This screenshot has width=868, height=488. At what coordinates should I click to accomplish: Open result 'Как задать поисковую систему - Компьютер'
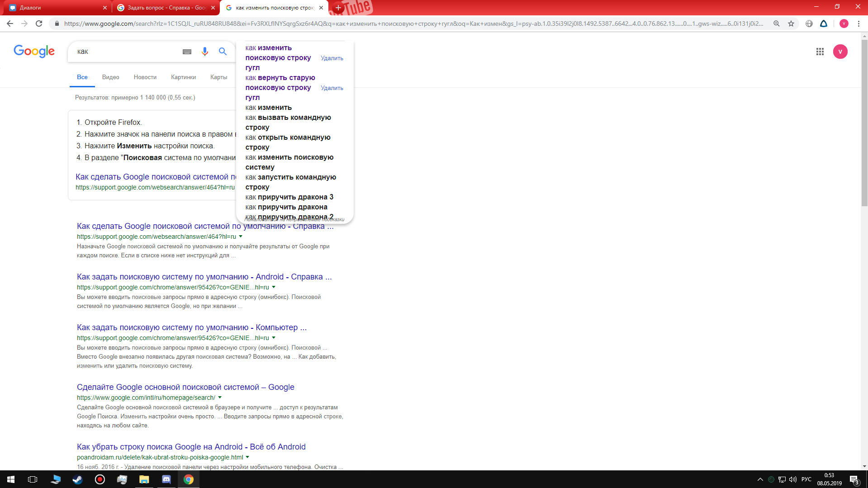192,327
